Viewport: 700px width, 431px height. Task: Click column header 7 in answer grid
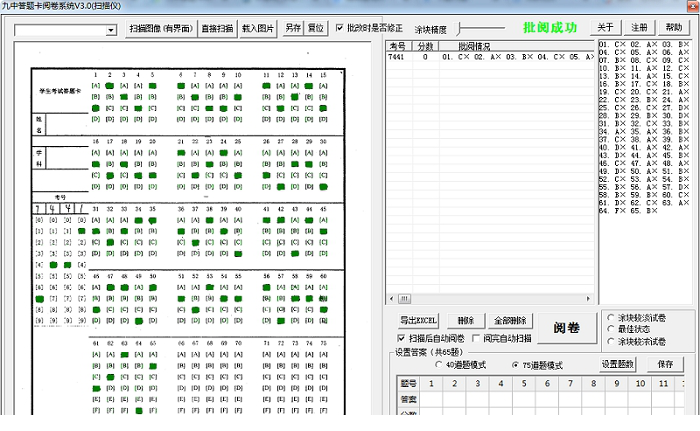[x=571, y=384]
